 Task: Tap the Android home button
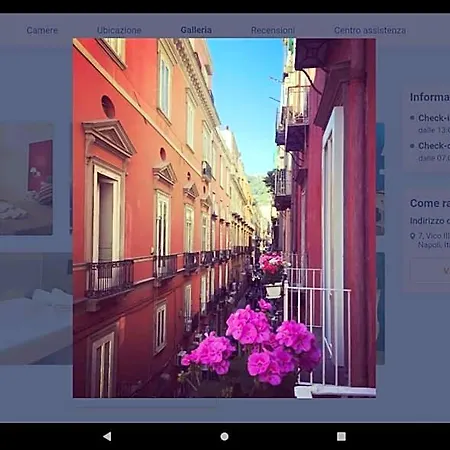(225, 436)
